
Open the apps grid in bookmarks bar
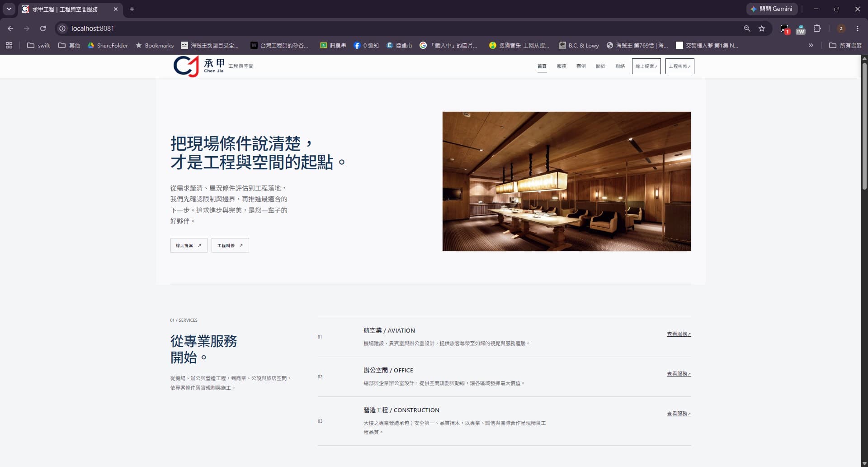pos(9,45)
